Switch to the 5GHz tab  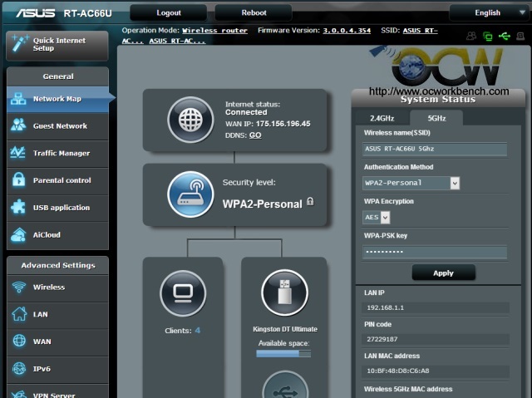[436, 118]
